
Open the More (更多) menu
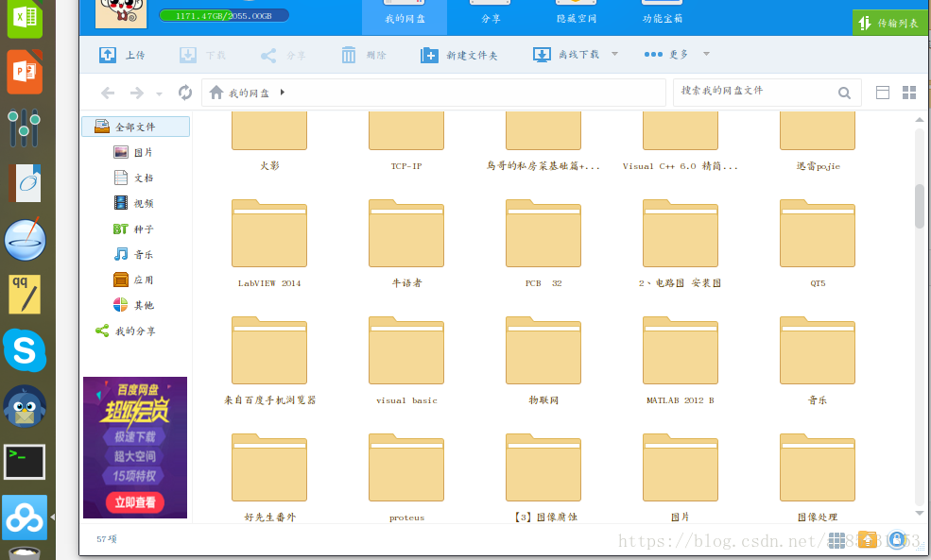tap(666, 54)
